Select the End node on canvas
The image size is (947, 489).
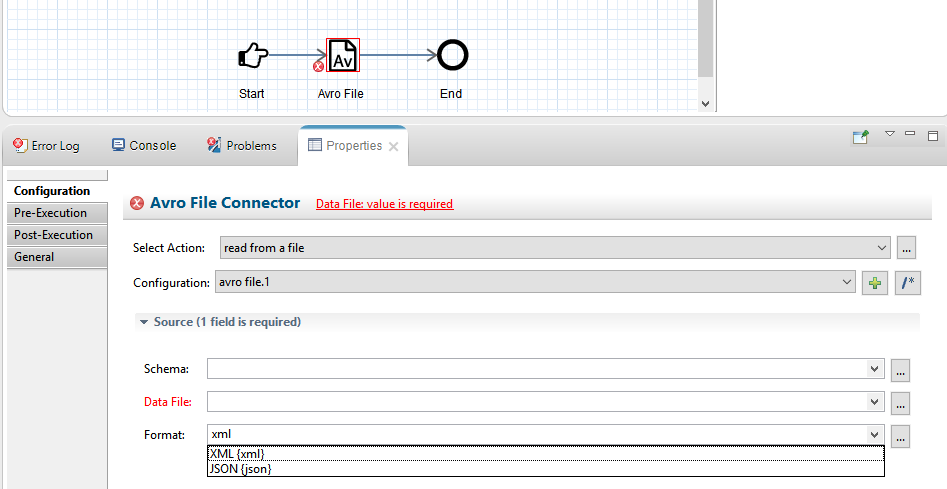point(452,56)
